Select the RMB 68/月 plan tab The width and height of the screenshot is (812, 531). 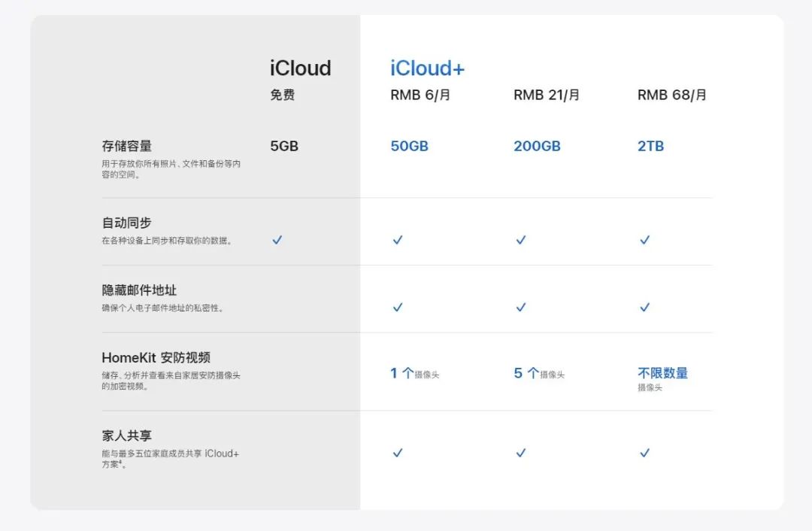pyautogui.click(x=672, y=94)
